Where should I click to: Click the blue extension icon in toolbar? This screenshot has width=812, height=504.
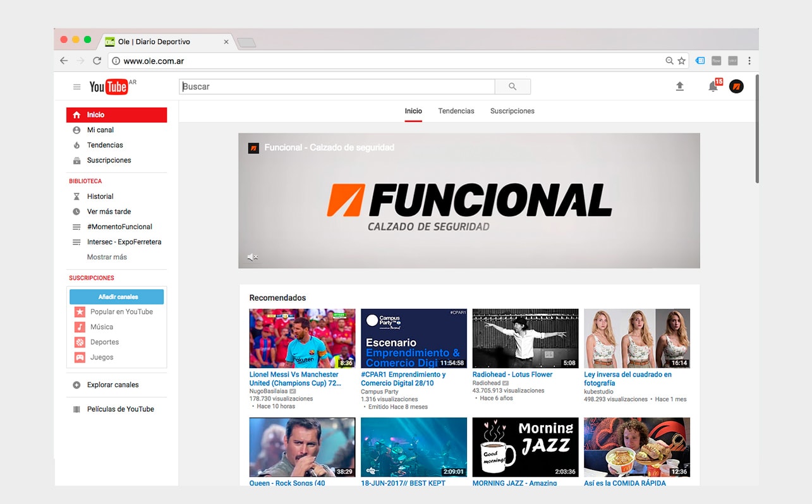(x=700, y=61)
